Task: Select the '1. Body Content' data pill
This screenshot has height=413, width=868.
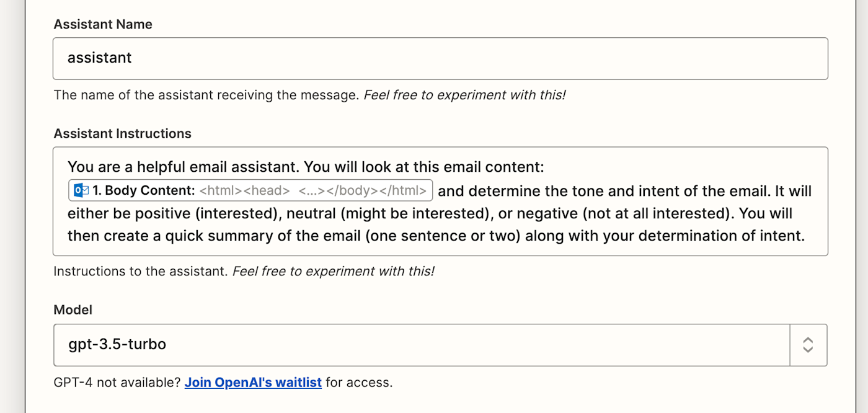Action: (x=250, y=190)
